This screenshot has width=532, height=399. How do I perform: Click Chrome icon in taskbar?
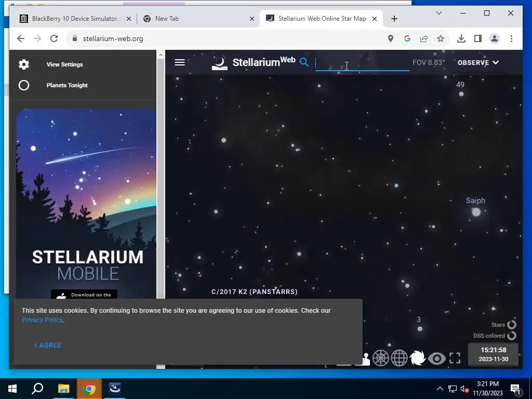coord(89,389)
